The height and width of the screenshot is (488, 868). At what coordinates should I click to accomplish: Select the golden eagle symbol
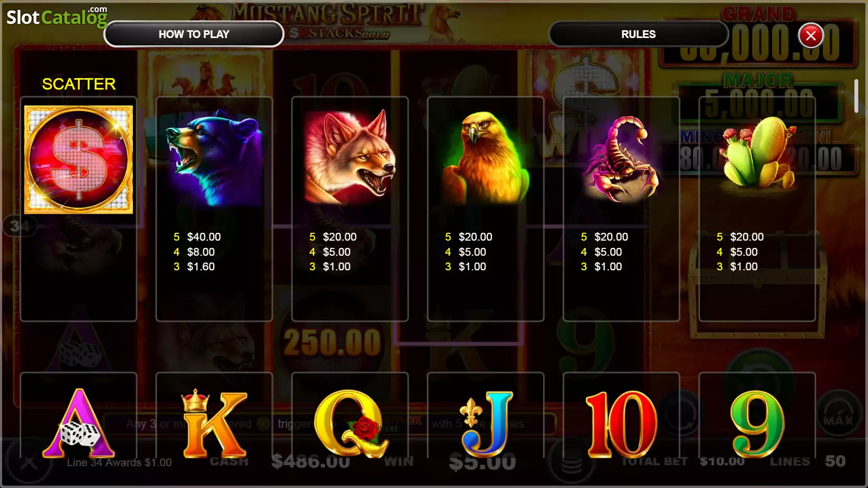tap(485, 158)
